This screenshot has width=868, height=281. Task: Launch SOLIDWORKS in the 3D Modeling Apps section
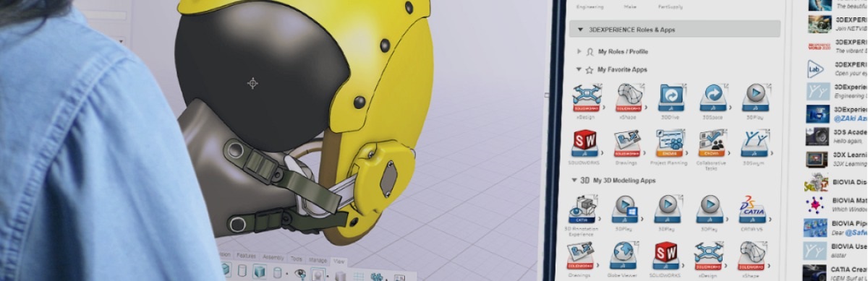pos(666,256)
